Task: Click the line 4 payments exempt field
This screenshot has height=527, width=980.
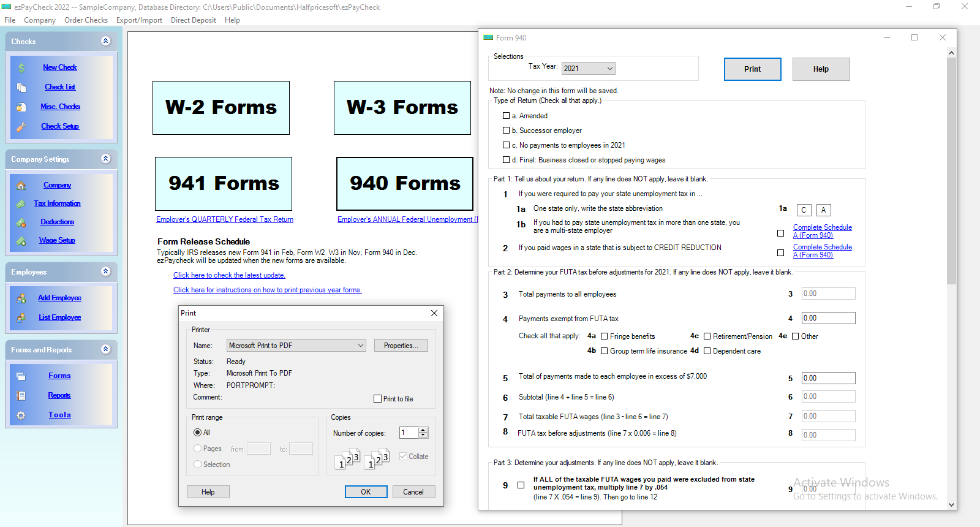Action: pos(829,318)
